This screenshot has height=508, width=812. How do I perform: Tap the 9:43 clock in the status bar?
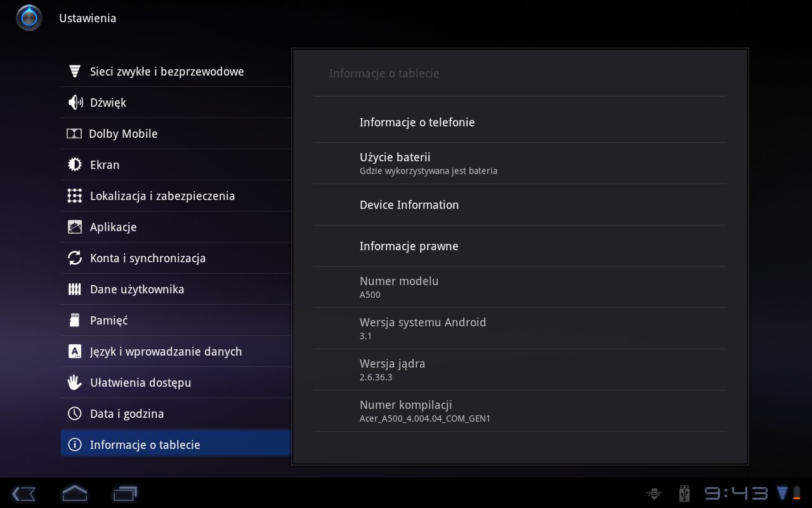(737, 493)
